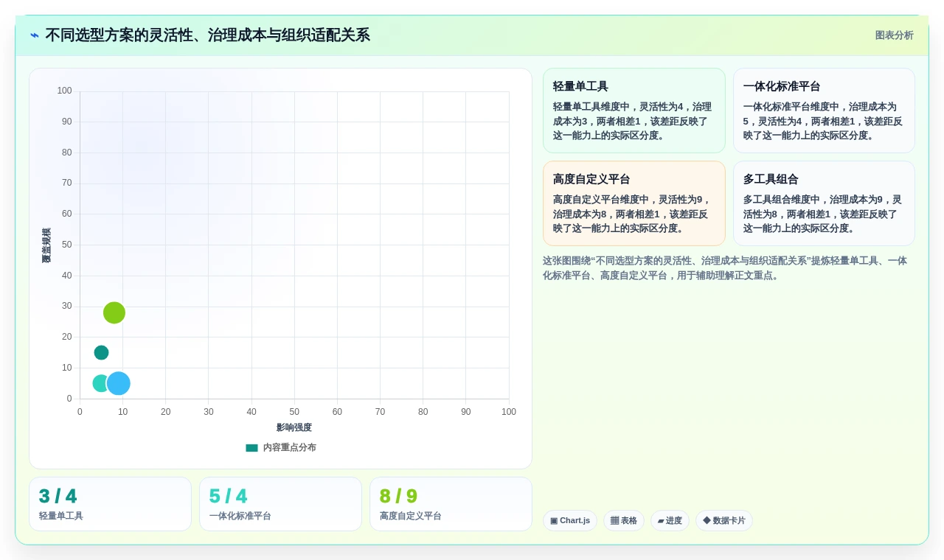
Task: Click the 表格 tag chip
Action: pyautogui.click(x=624, y=520)
